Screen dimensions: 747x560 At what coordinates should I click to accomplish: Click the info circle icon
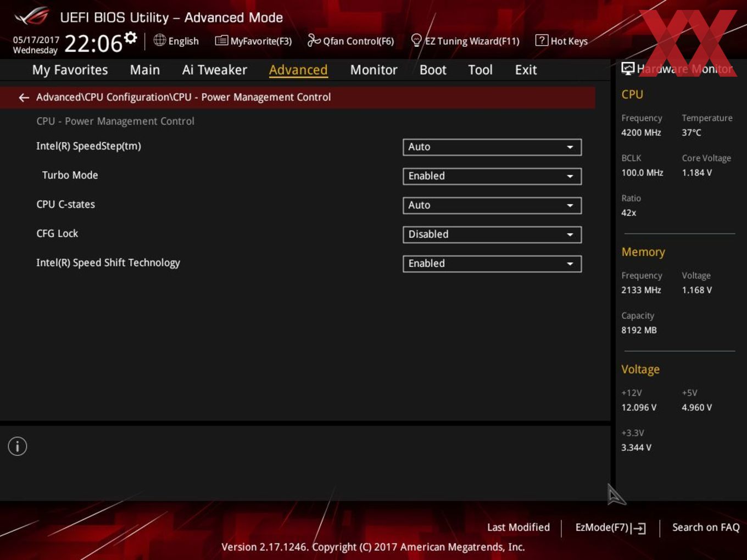(x=18, y=446)
